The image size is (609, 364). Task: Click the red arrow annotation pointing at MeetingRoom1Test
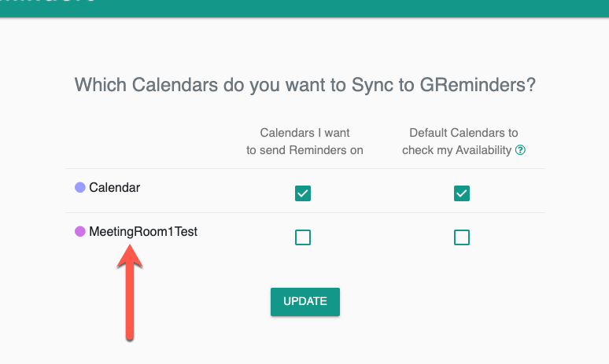(130, 293)
